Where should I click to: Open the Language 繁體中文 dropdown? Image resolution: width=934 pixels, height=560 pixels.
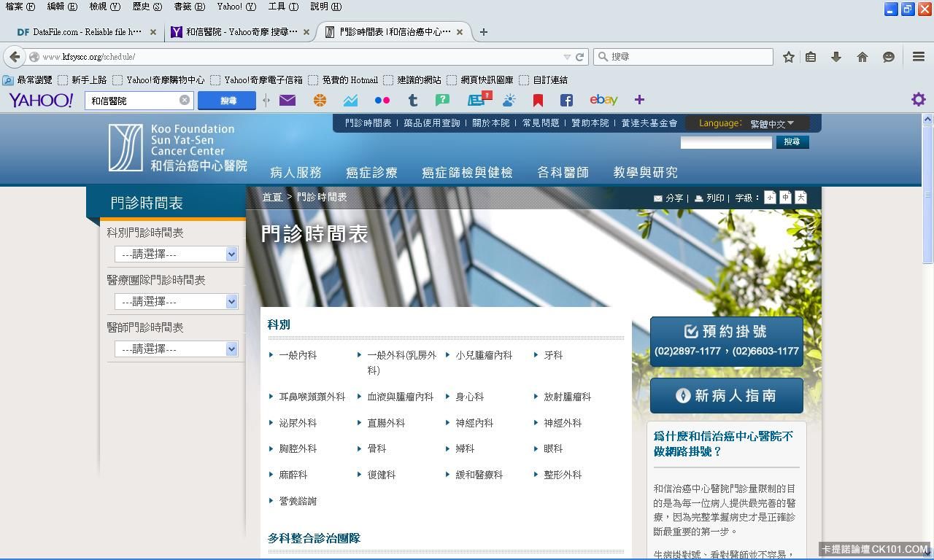[x=772, y=124]
